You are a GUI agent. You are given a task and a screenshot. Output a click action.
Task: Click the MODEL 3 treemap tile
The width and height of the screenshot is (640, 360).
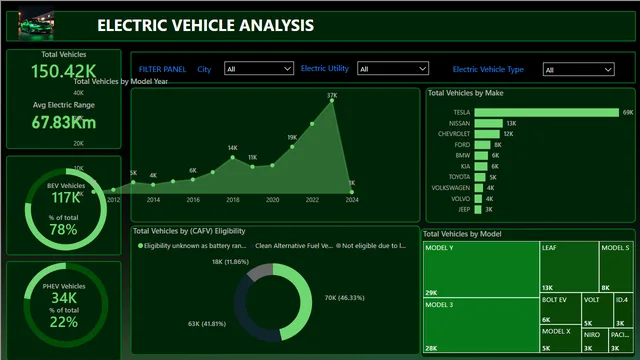tap(481, 325)
